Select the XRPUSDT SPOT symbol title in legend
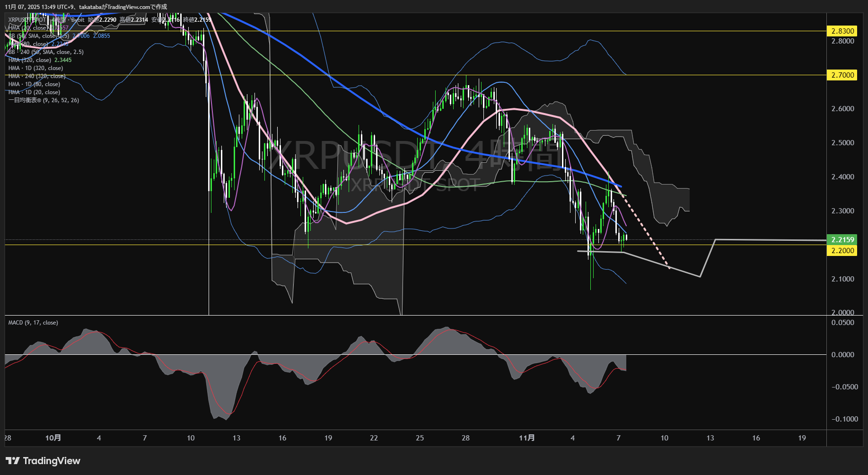Viewport: 868px width, 475px height. 27,20
